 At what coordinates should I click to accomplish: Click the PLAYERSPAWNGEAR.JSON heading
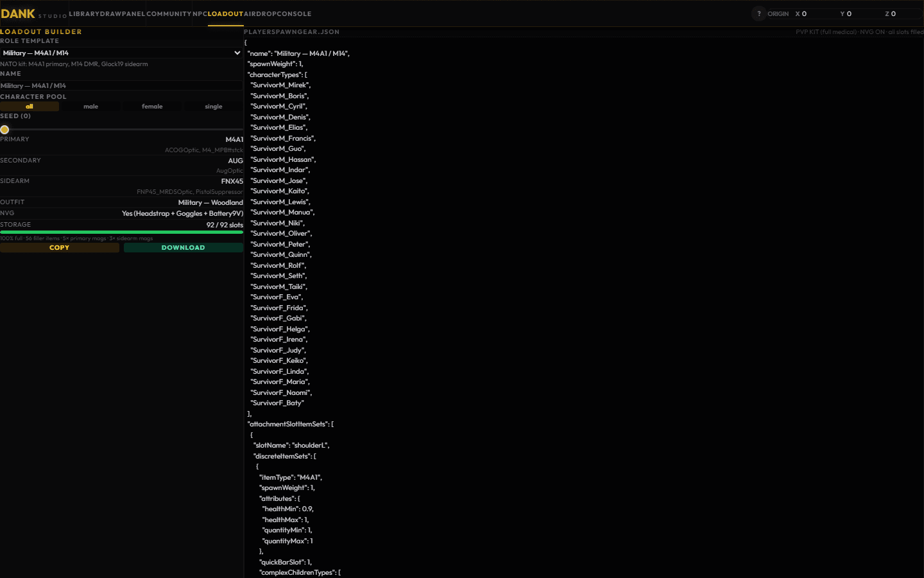point(291,31)
